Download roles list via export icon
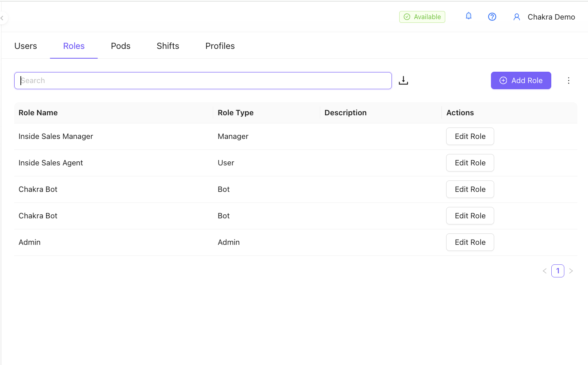 click(403, 81)
